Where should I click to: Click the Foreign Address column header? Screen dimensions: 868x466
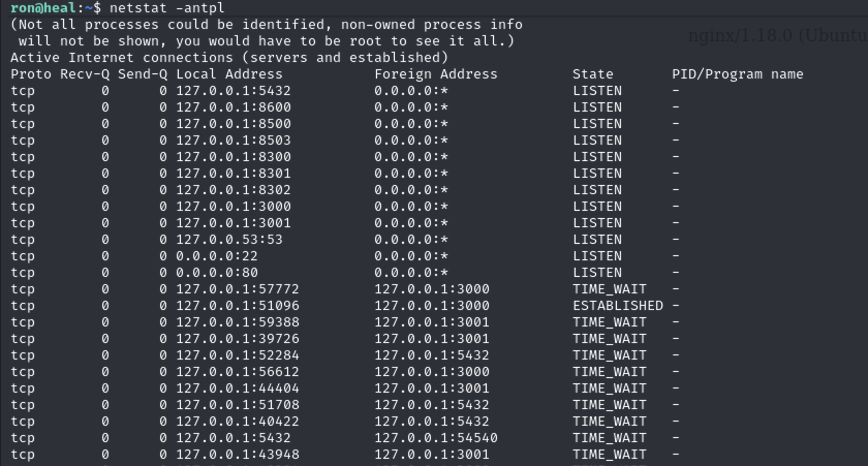[436, 74]
